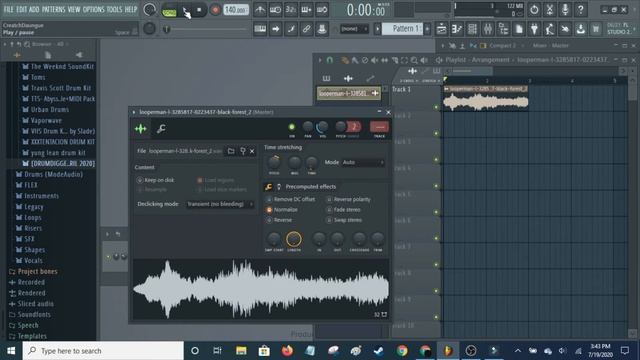The width and height of the screenshot is (640, 360).
Task: Select the looperman clip in Playlist picker
Action: pos(348,93)
